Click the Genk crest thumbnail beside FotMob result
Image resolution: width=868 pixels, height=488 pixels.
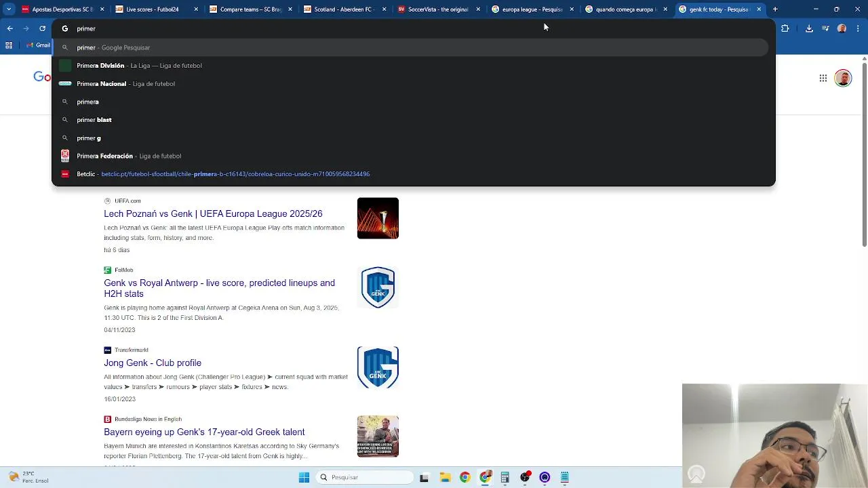pos(378,287)
